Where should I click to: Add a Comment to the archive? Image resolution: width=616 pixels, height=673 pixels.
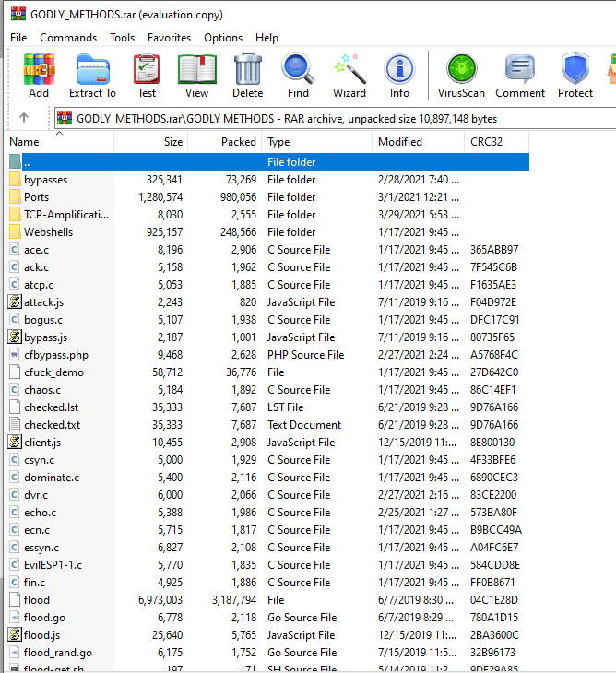click(520, 76)
